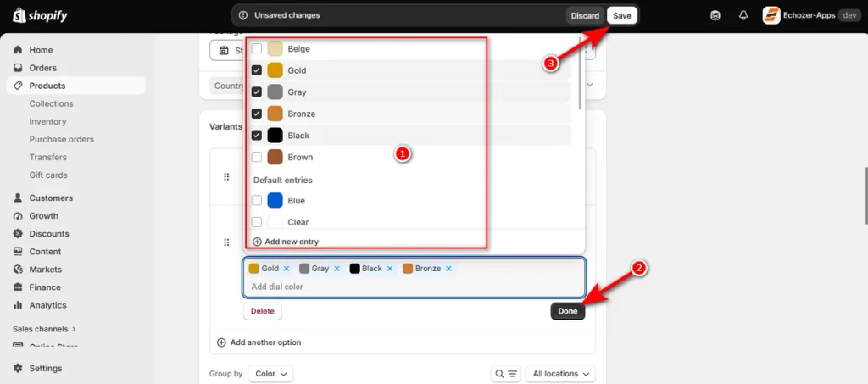Image resolution: width=868 pixels, height=384 pixels.
Task: Go to Customers in the sidebar
Action: click(x=51, y=198)
